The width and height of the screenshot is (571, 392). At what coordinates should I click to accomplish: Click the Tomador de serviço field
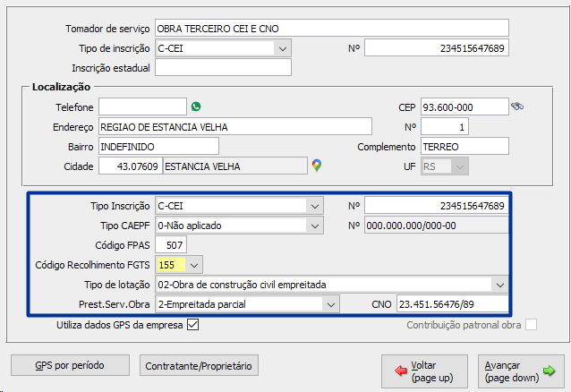coord(332,28)
